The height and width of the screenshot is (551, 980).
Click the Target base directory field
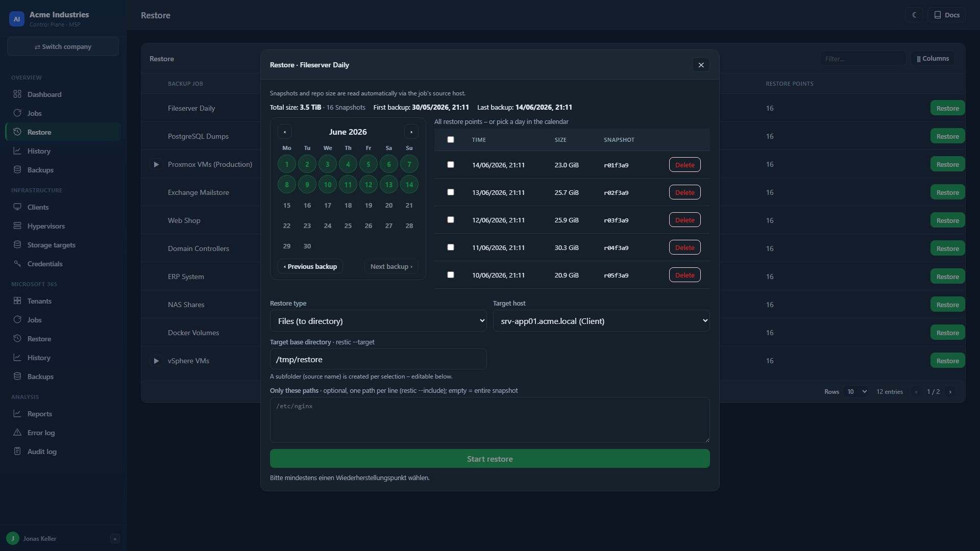(378, 359)
